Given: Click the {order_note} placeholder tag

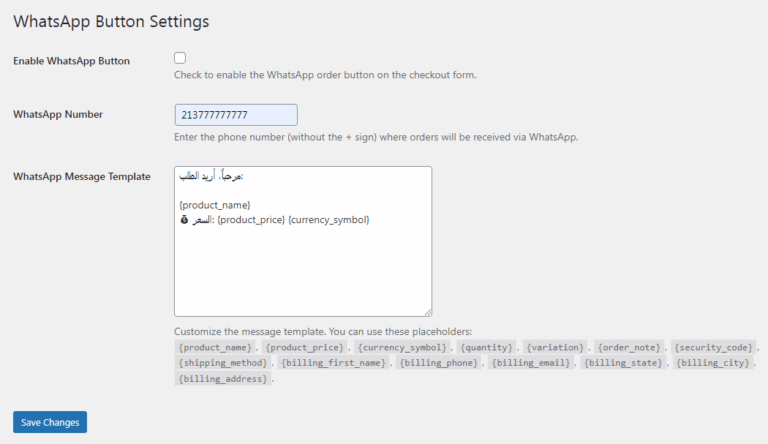Looking at the screenshot, I should pyautogui.click(x=631, y=347).
